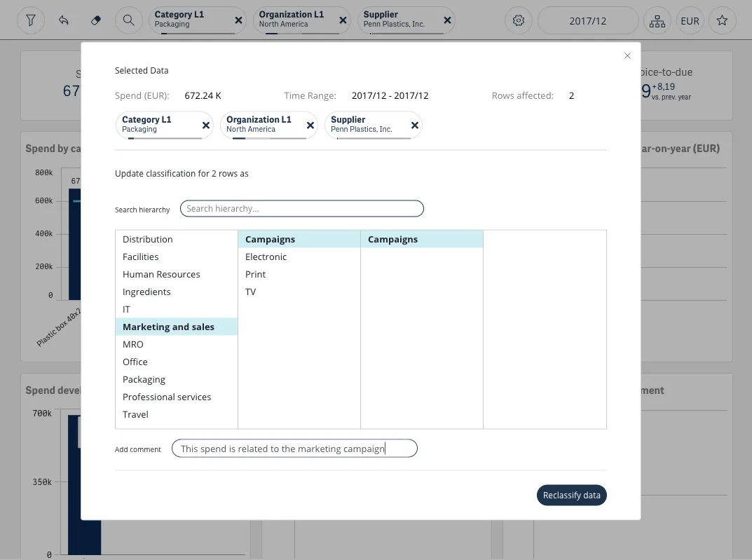Image resolution: width=752 pixels, height=560 pixels.
Task: Remove Organization L1 North America chip in dialog
Action: [310, 125]
